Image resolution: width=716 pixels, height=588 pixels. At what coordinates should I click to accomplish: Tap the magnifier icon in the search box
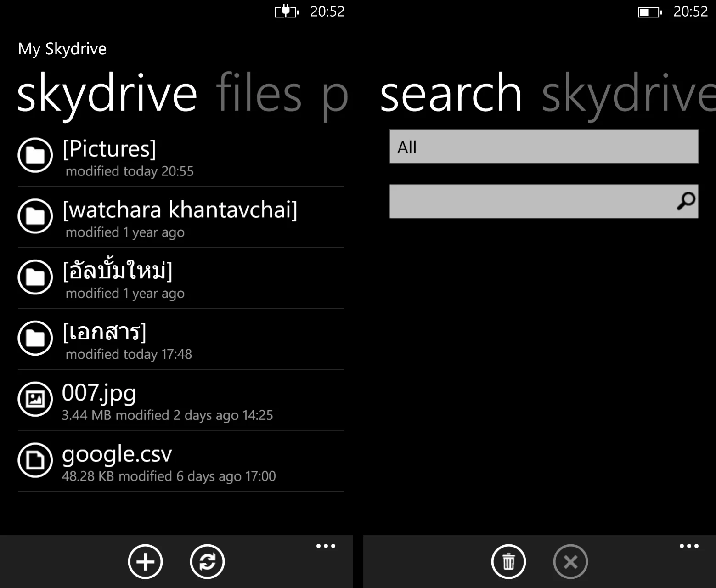686,201
